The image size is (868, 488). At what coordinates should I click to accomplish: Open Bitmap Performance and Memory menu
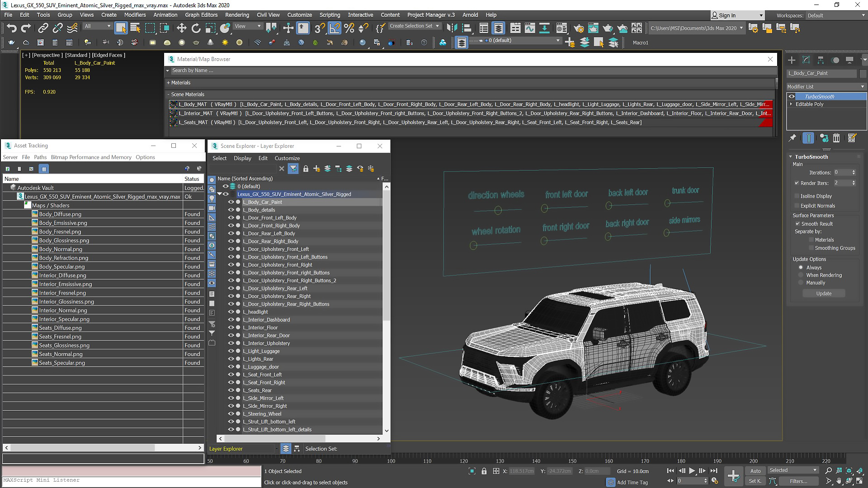point(91,157)
